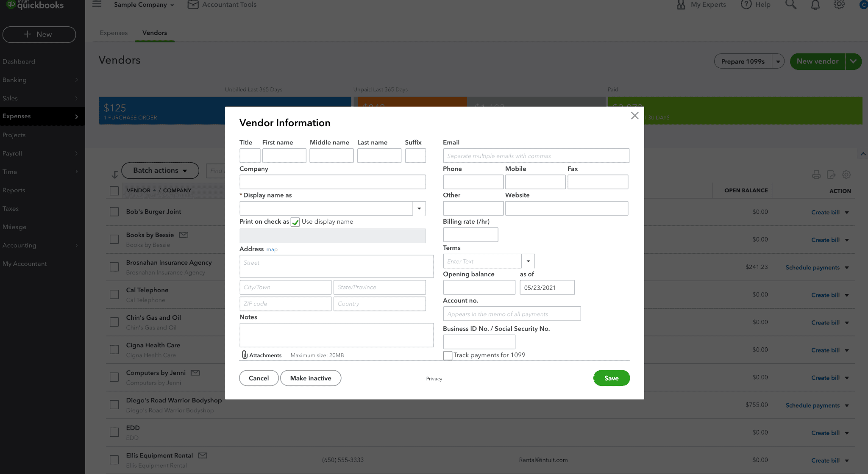Open the Display name as dropdown arrow

pyautogui.click(x=419, y=208)
